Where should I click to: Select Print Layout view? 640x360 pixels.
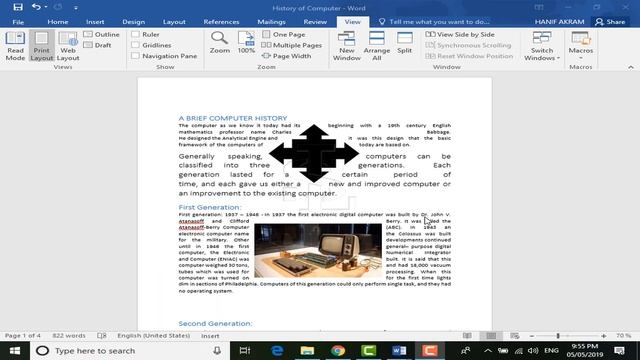(x=42, y=46)
